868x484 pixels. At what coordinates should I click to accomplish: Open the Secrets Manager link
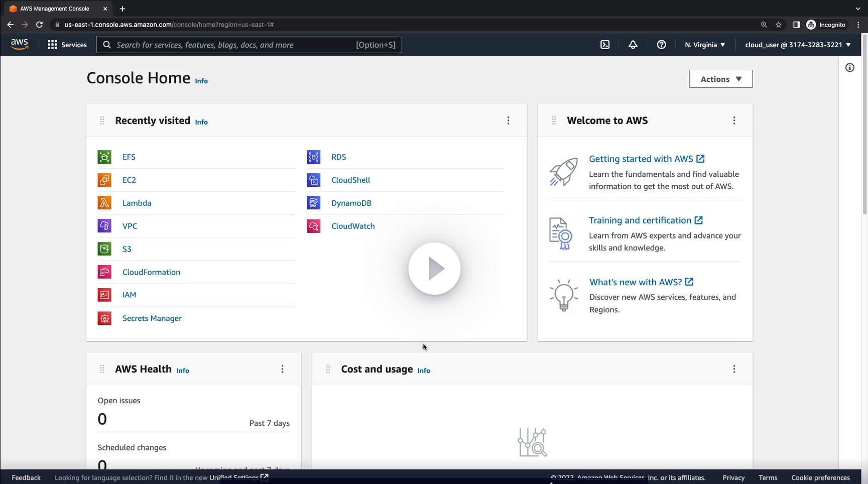[x=152, y=318]
